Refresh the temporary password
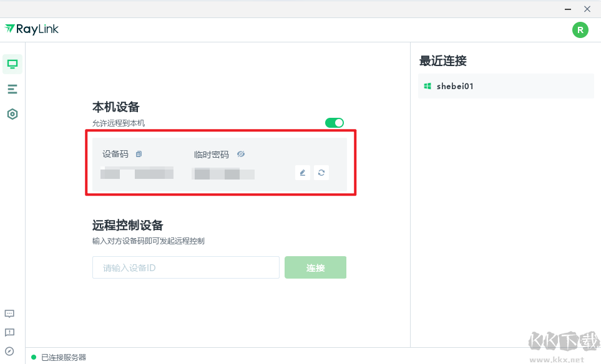 point(321,173)
